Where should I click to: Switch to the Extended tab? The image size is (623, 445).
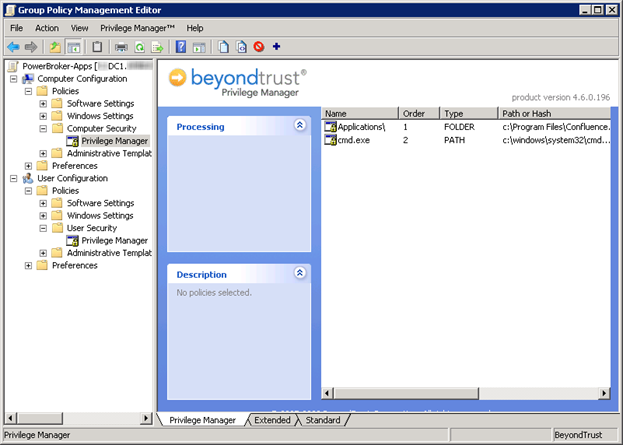point(272,420)
